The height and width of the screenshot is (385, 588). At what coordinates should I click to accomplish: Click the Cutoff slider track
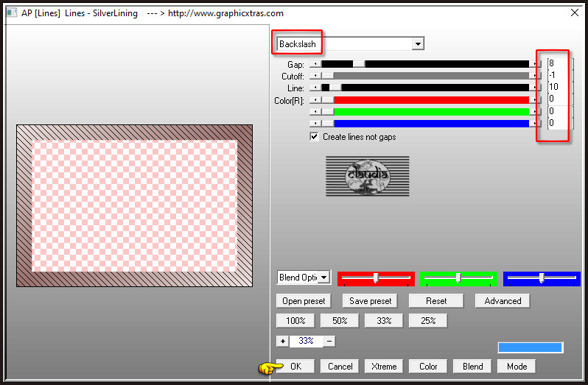click(431, 76)
